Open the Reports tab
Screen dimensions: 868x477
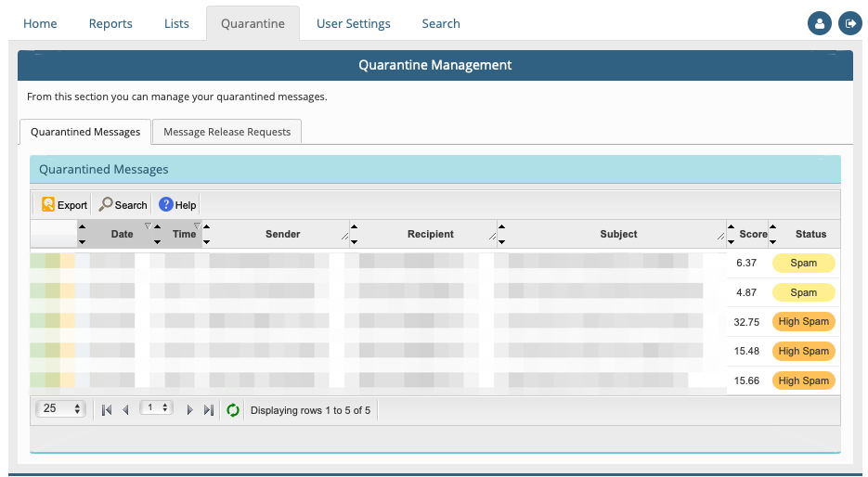tap(110, 24)
